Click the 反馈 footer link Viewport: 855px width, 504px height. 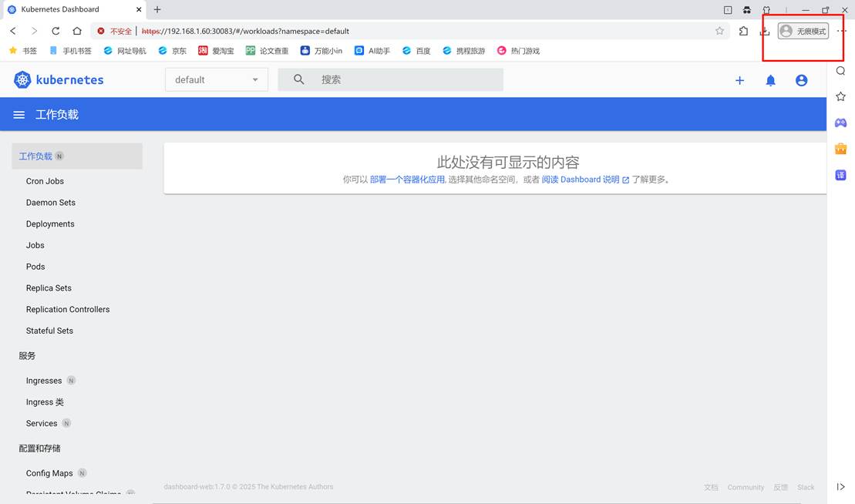(780, 487)
